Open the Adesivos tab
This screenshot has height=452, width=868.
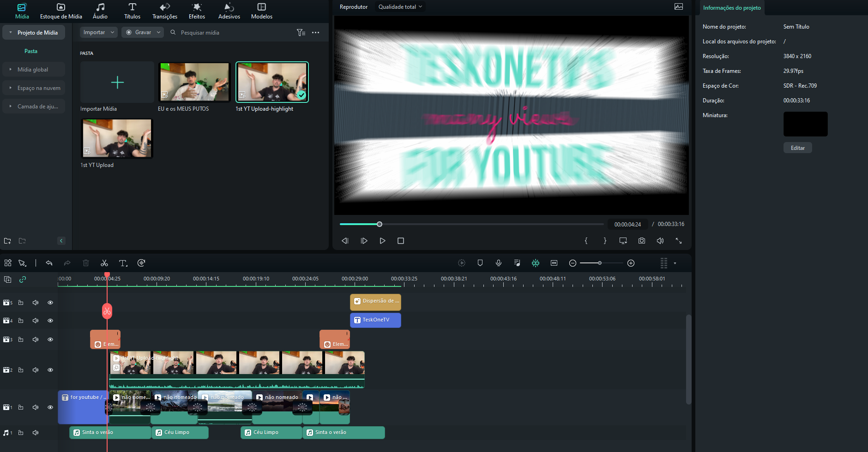229,11
